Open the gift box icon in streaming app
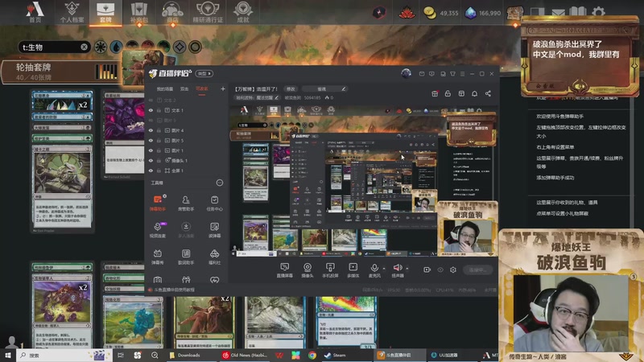 [435, 93]
